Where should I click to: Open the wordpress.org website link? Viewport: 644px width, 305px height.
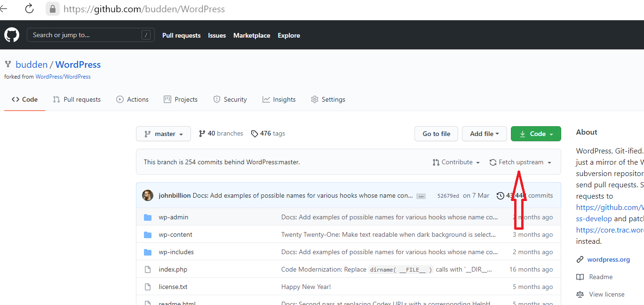(608, 260)
